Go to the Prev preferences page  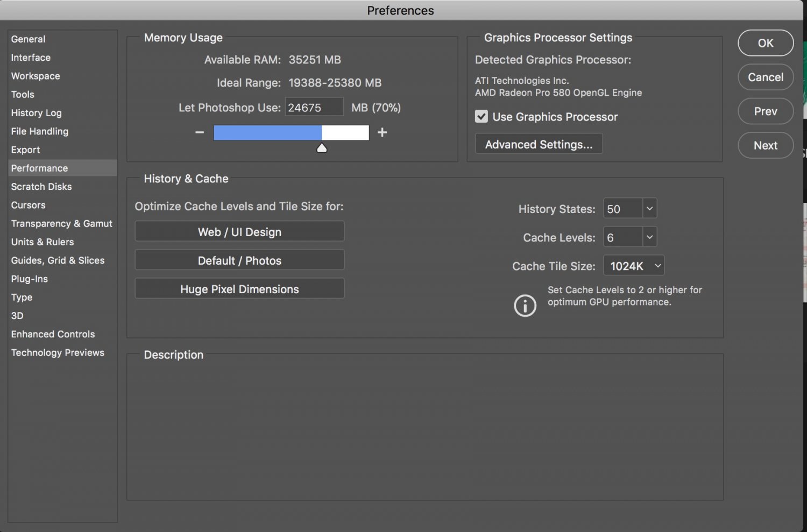tap(766, 111)
